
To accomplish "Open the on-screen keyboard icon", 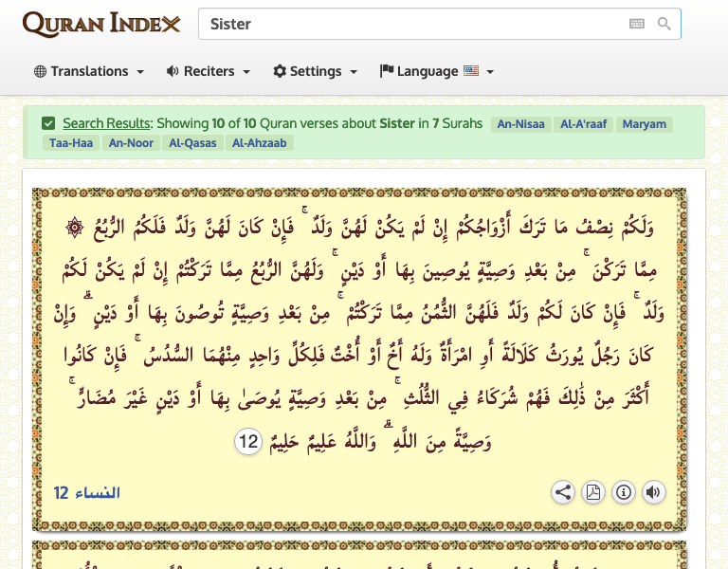I will (x=637, y=24).
